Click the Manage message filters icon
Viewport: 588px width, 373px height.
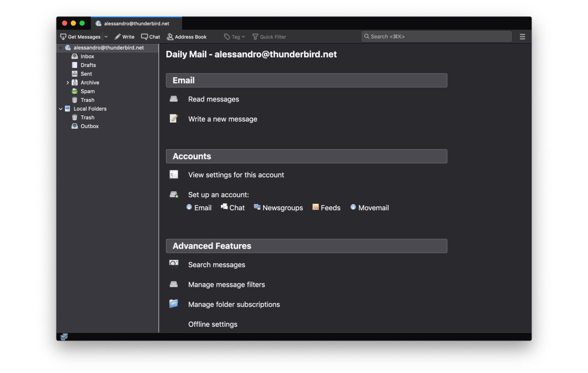point(173,284)
